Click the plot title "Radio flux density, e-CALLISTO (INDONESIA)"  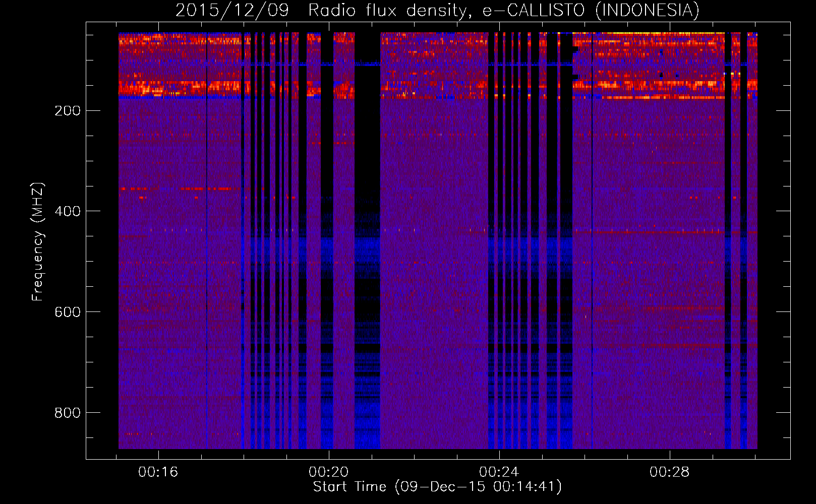coord(504,10)
